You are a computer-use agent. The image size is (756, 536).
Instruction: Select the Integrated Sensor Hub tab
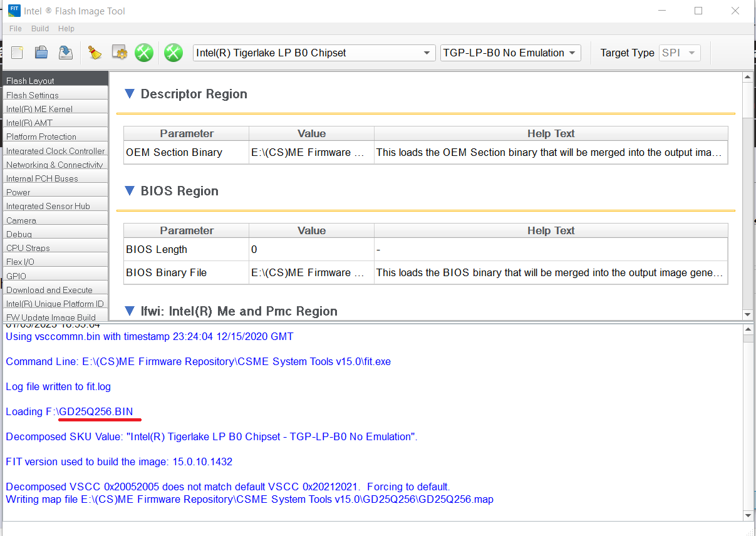pyautogui.click(x=54, y=204)
